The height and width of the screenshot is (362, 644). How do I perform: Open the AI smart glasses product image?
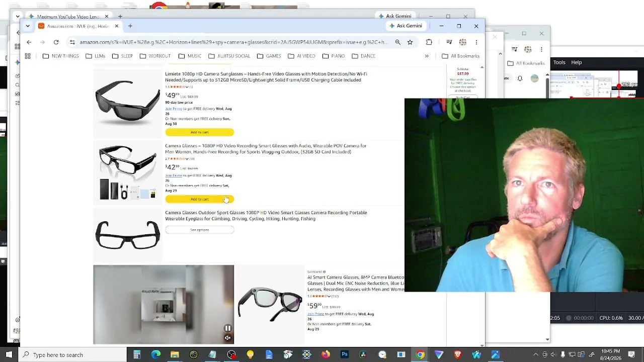pos(270,304)
